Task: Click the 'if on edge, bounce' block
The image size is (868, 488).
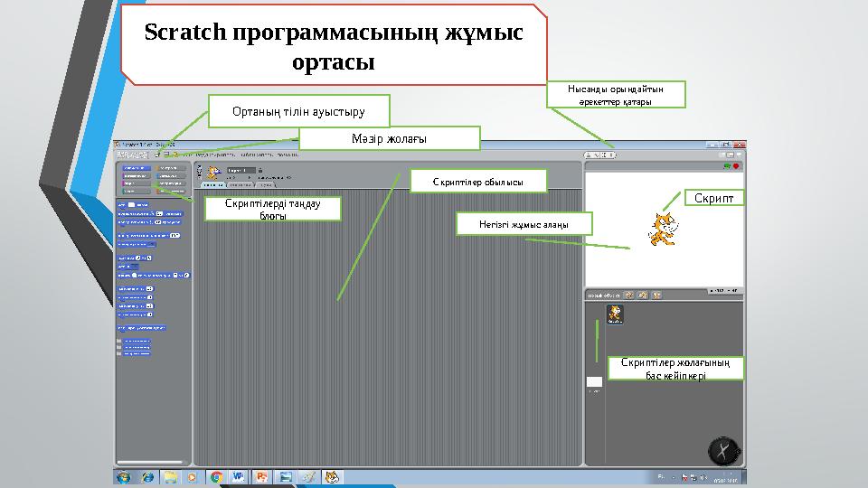Action: (141, 328)
